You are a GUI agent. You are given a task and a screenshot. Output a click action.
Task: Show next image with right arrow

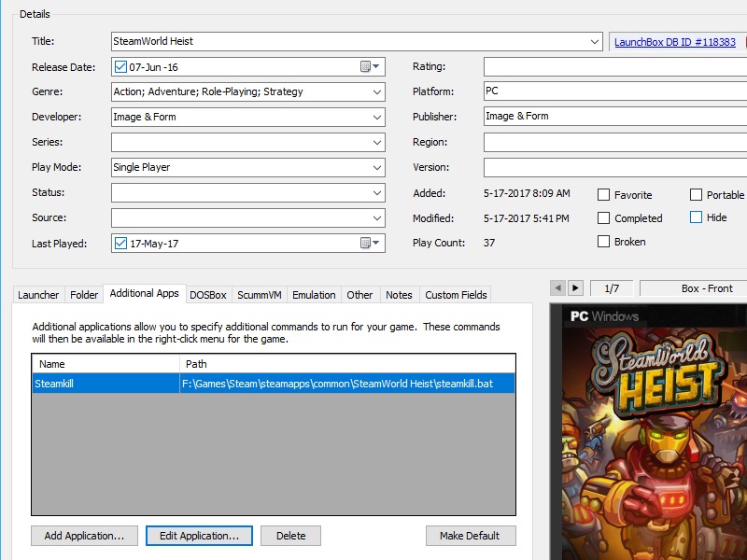(x=575, y=288)
